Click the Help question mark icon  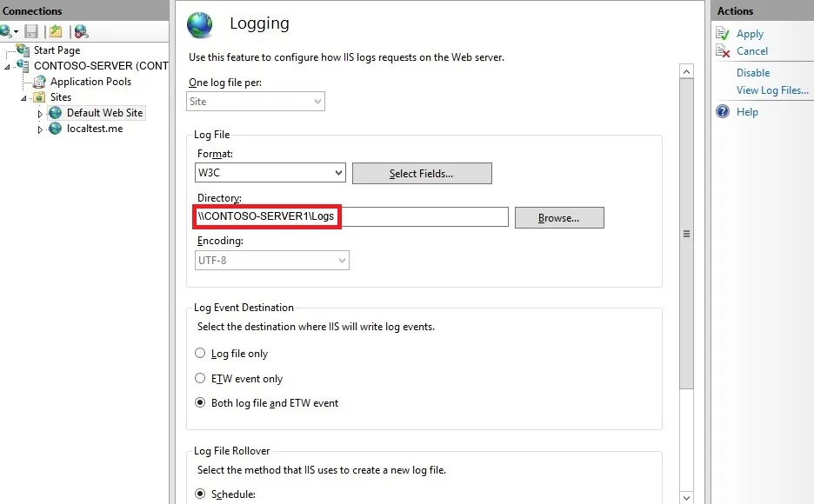point(723,111)
